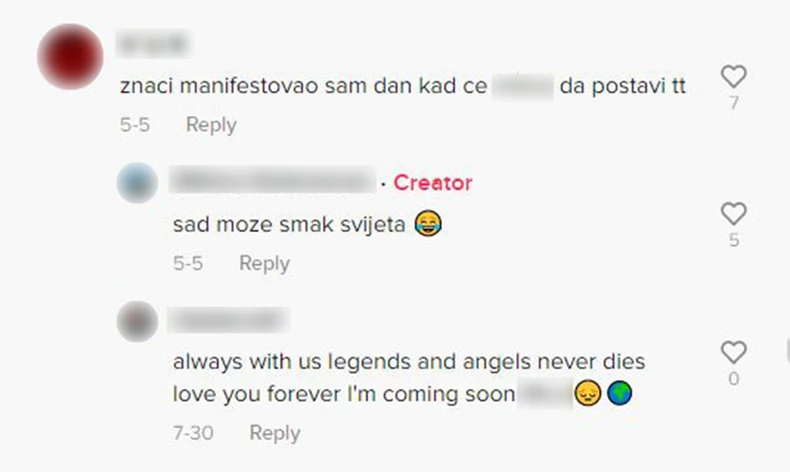The width and height of the screenshot is (790, 472).
Task: Like the "znaci manifestovao sam" comment
Action: coord(734,77)
